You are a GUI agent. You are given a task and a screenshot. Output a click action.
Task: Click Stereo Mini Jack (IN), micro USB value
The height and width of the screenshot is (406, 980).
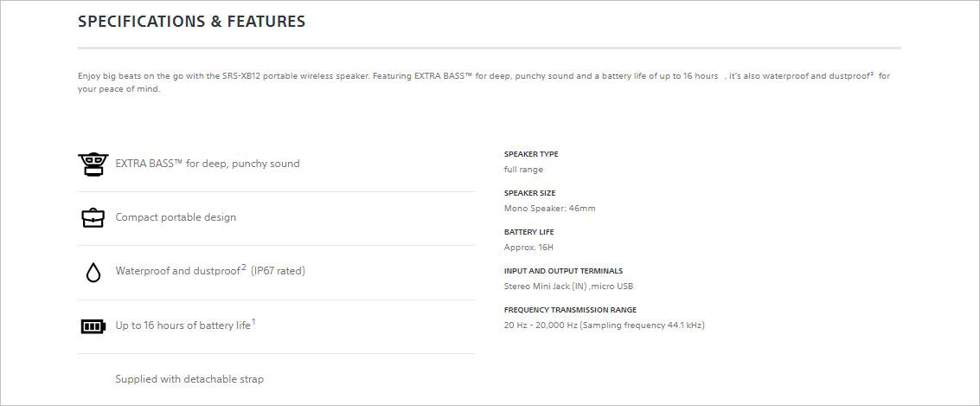[x=569, y=287]
